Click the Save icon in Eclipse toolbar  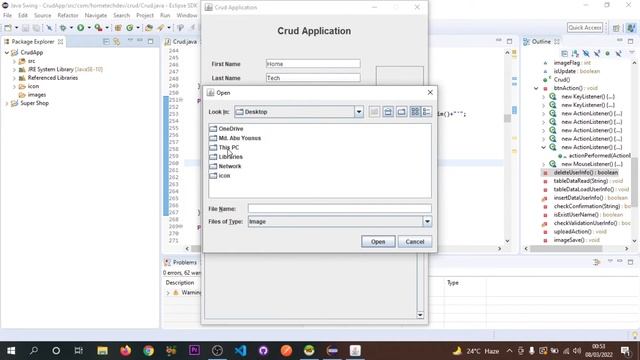25,28
